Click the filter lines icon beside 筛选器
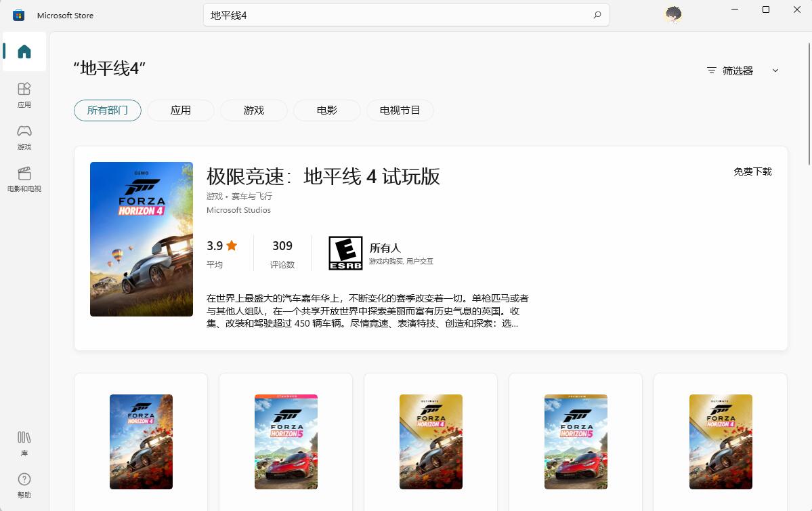 (712, 70)
